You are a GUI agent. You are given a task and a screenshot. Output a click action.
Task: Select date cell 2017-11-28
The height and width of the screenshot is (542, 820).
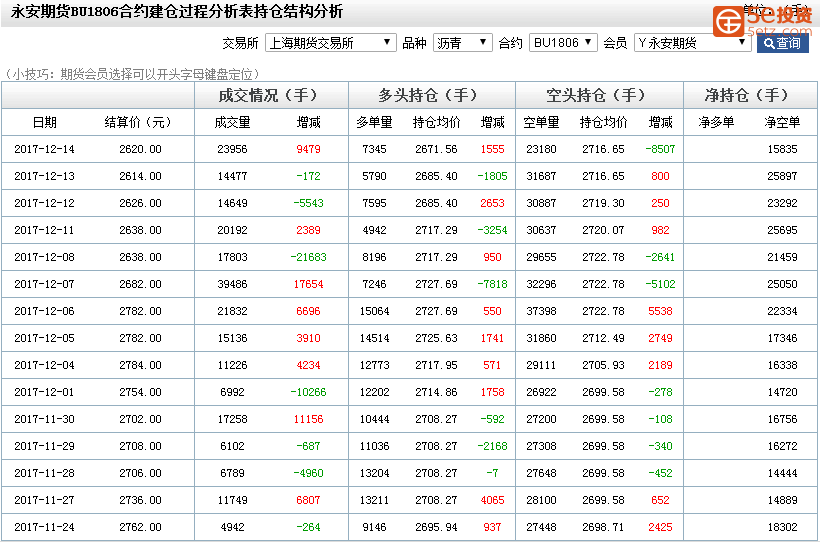coord(44,473)
